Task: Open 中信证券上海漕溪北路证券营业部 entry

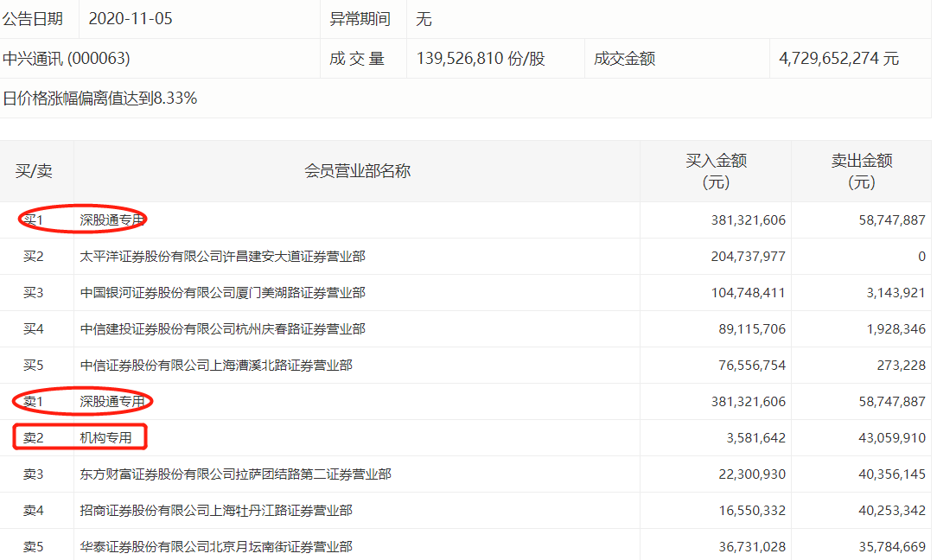Action: click(x=216, y=366)
